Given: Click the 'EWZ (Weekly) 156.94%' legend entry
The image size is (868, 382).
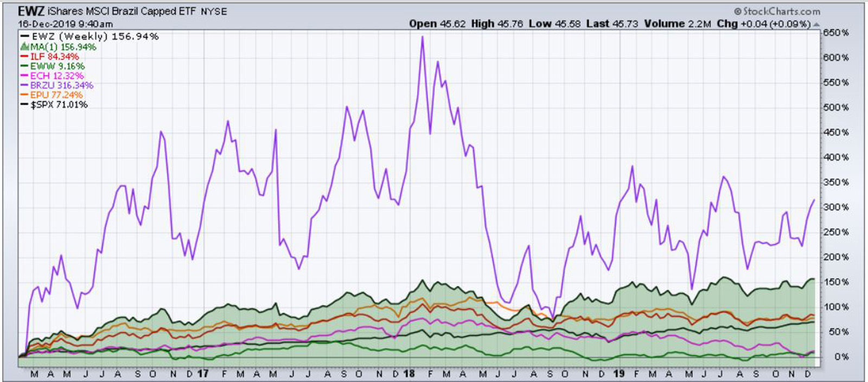Looking at the screenshot, I should [90, 36].
